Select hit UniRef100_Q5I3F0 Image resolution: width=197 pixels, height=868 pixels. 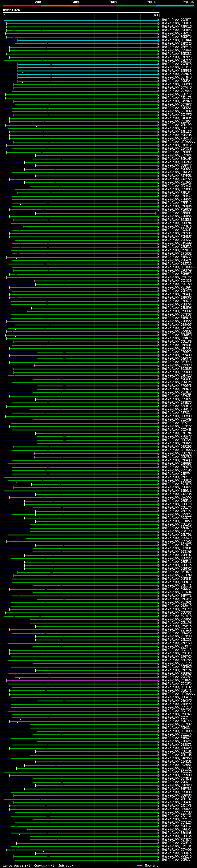[177, 684]
